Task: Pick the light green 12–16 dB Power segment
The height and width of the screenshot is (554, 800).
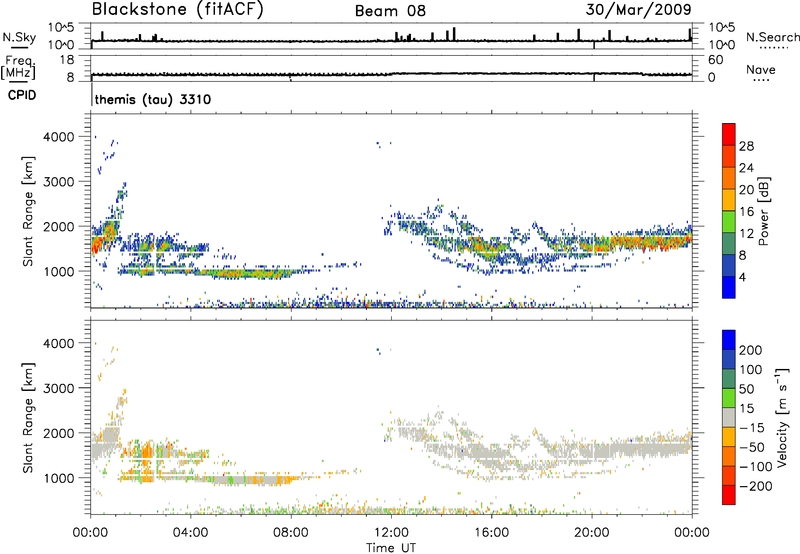Action: (x=729, y=222)
